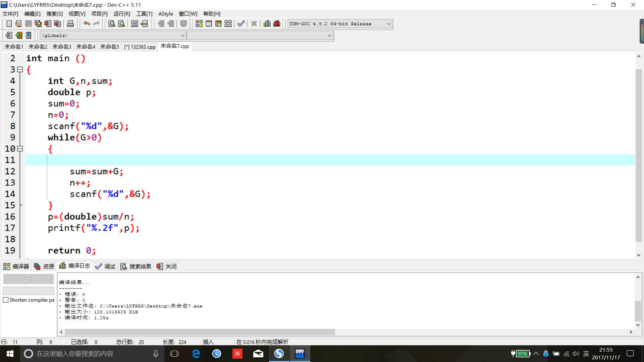Click the AStyle code formatter menu
This screenshot has height=362, width=644.
click(x=165, y=14)
